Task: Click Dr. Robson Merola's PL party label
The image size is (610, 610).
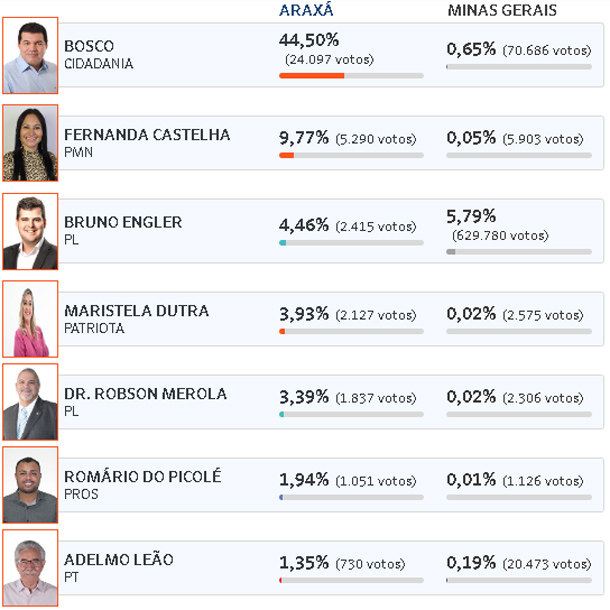Action: click(x=71, y=411)
